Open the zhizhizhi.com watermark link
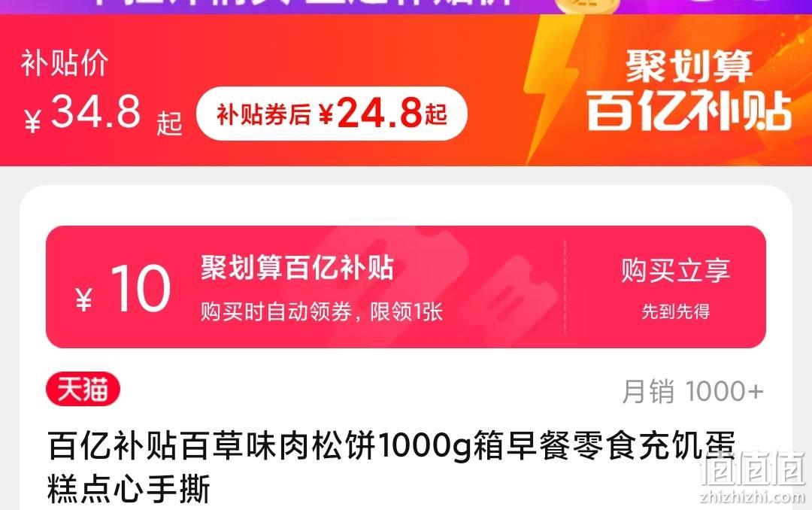Viewport: 812px width, 510px height. coord(752,496)
